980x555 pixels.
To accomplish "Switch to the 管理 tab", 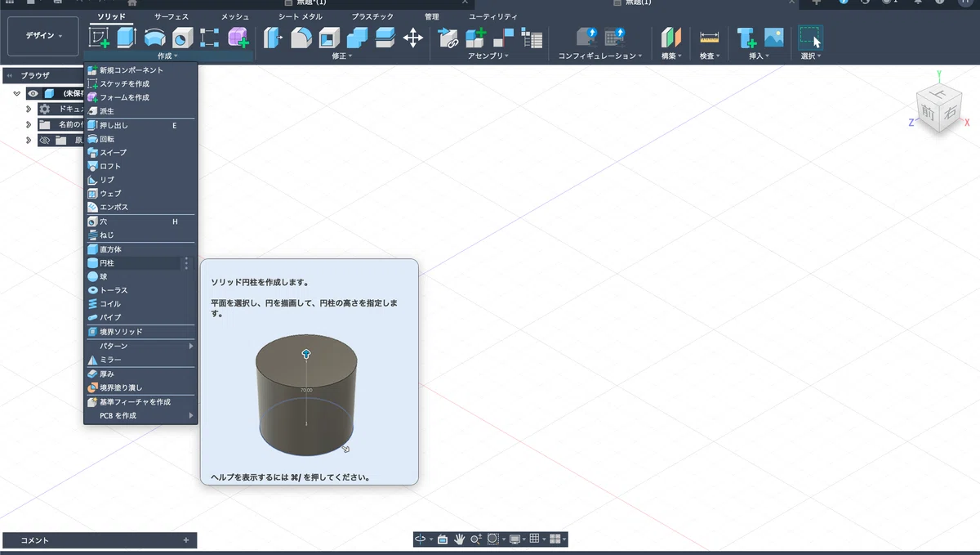I will point(431,16).
